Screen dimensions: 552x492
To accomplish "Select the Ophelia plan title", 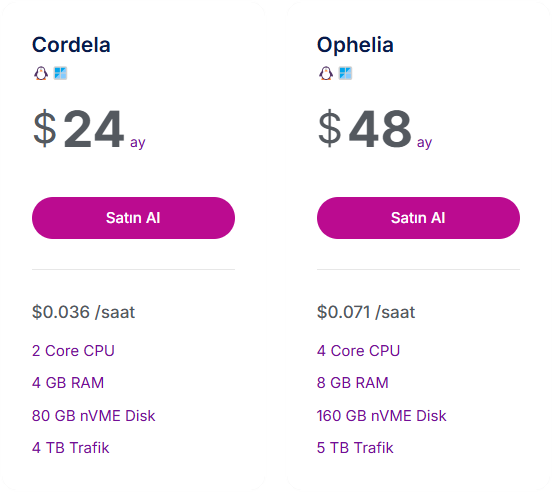I will tap(355, 45).
